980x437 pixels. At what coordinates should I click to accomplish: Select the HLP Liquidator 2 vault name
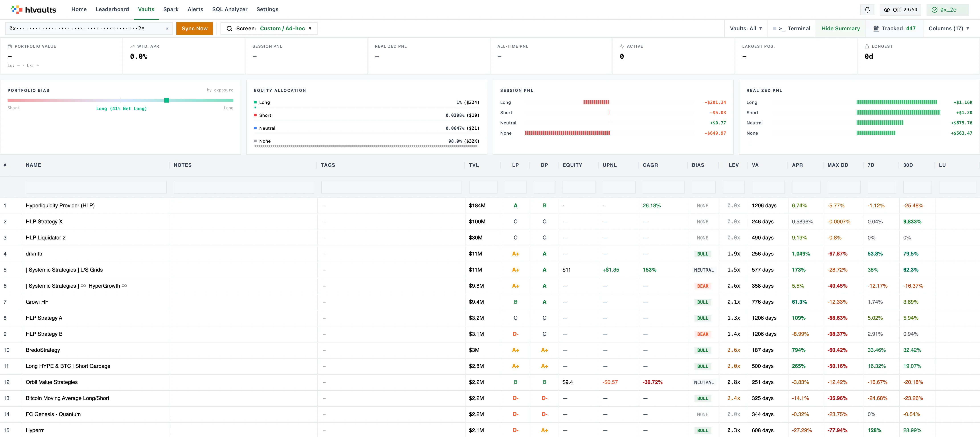46,238
